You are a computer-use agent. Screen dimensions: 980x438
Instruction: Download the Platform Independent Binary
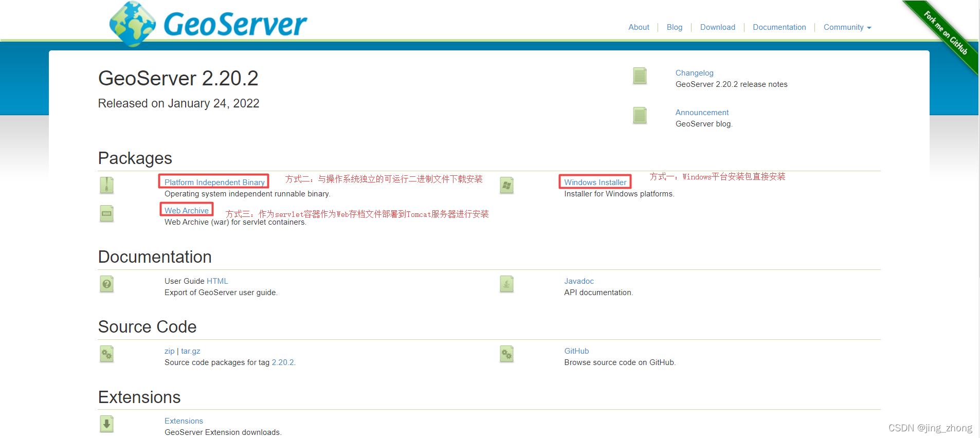214,182
